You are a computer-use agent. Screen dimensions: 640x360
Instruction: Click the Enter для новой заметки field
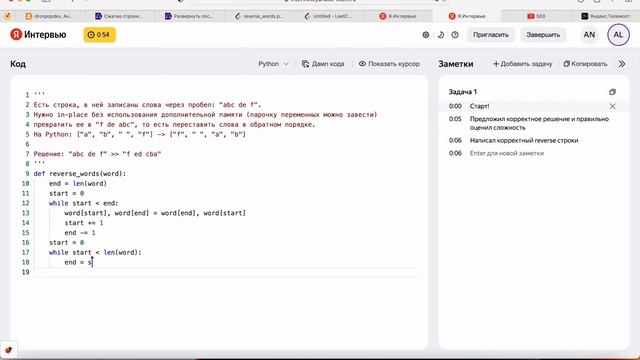tap(507, 153)
